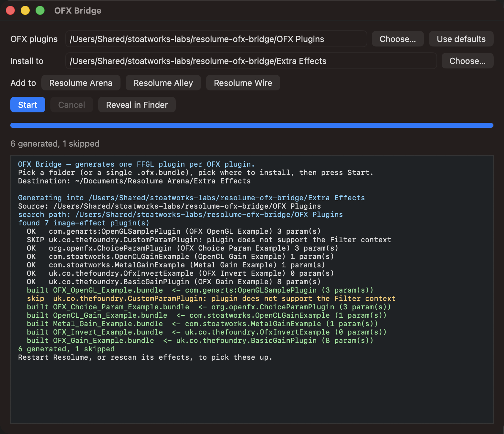The height and width of the screenshot is (434, 504).
Task: Add effects to Resolume Arena
Action: [x=81, y=83]
